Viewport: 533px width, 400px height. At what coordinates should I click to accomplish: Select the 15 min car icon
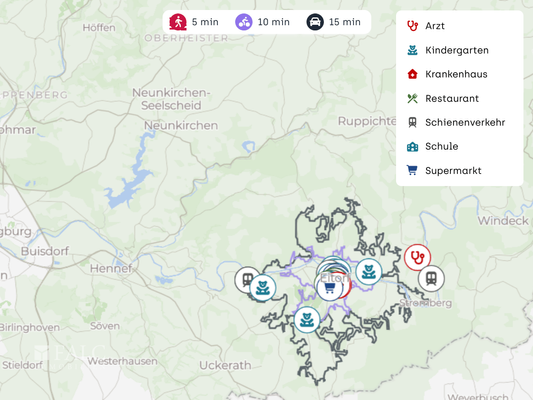coord(315,22)
